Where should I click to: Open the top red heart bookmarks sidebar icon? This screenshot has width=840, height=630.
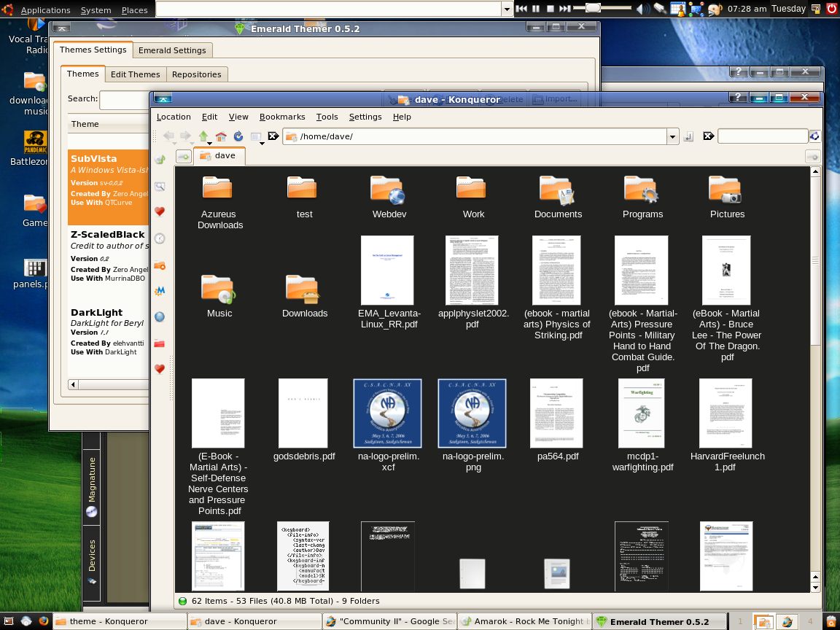[x=160, y=211]
